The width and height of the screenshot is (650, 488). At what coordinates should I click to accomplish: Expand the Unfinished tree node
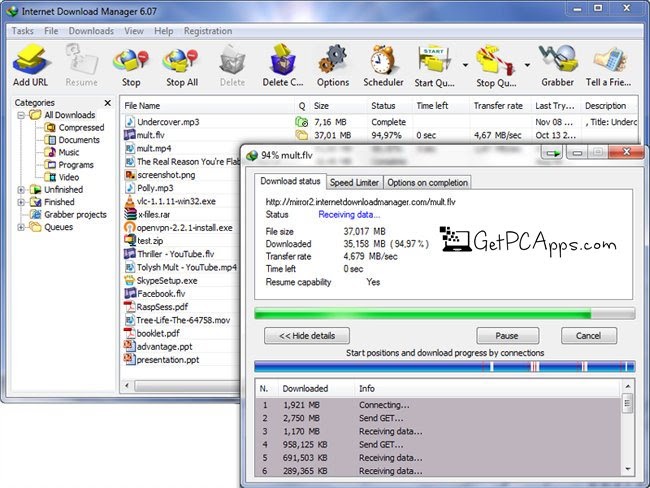[x=21, y=189]
